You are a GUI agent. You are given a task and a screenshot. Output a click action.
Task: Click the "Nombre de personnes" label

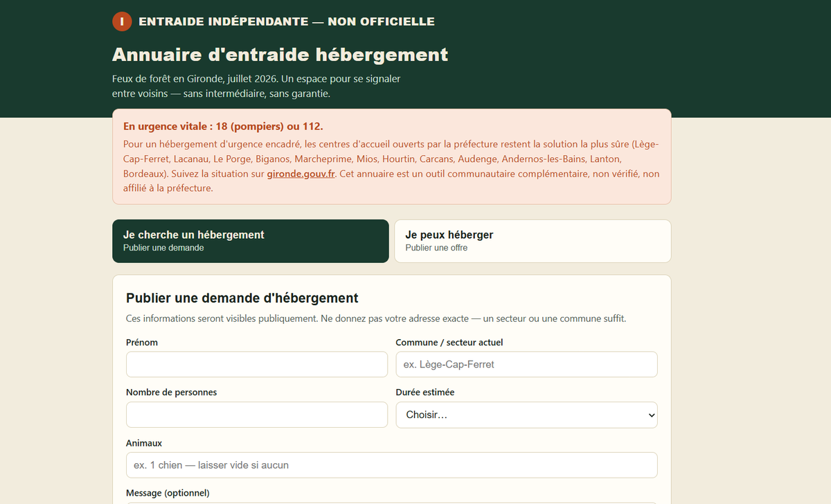coord(171,393)
